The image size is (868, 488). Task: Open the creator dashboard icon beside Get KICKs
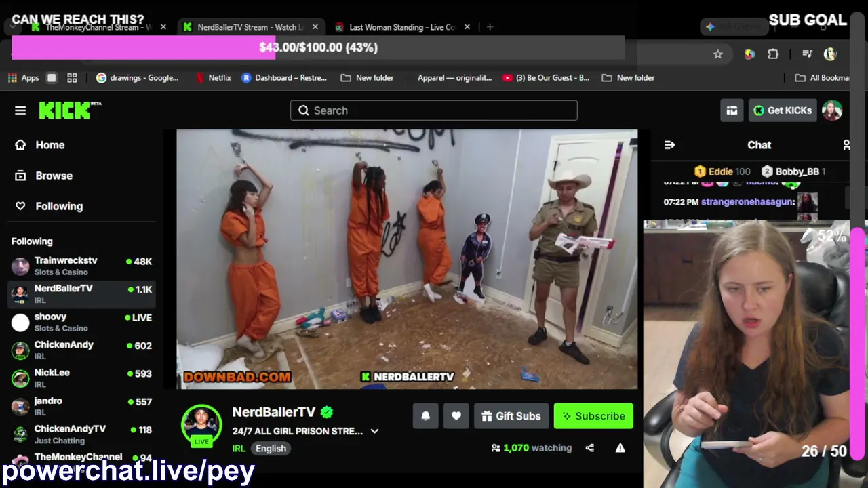pyautogui.click(x=732, y=110)
